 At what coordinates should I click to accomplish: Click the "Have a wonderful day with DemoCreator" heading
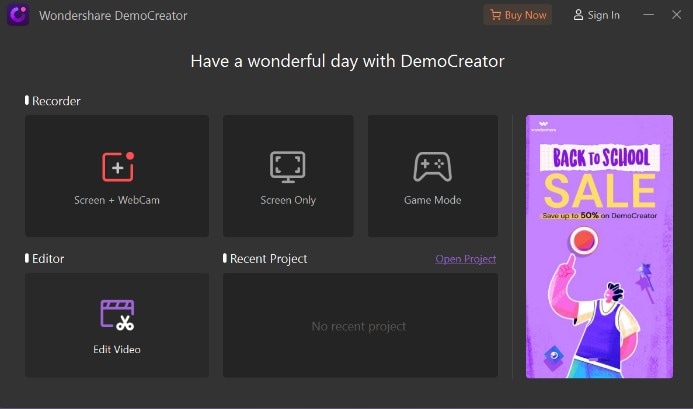[x=347, y=61]
